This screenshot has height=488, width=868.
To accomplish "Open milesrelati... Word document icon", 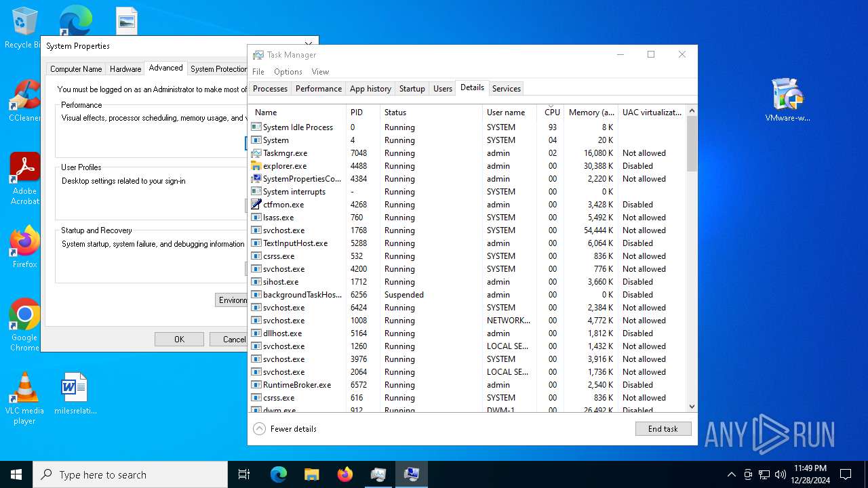I will pyautogui.click(x=75, y=394).
